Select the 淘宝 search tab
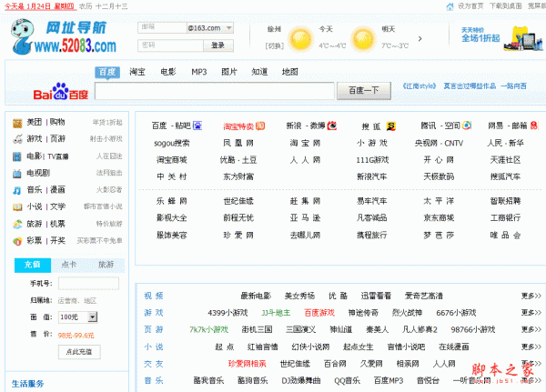Screen dimensions: 546x392 [x=137, y=72]
